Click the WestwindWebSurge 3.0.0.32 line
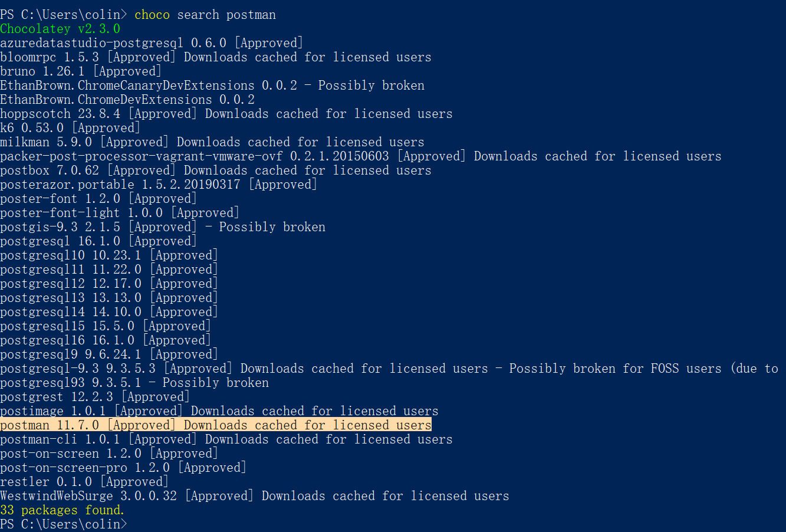The height and width of the screenshot is (532, 786). tap(254, 496)
